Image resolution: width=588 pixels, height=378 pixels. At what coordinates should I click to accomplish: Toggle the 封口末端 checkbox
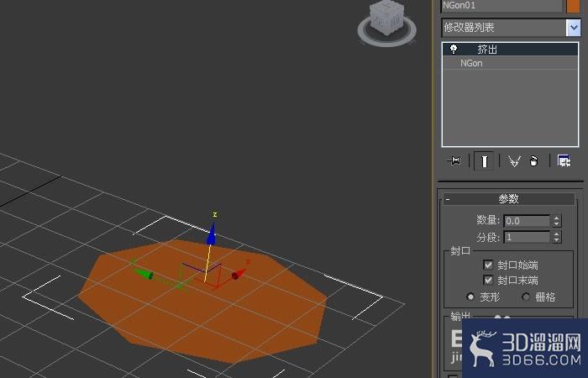[488, 280]
